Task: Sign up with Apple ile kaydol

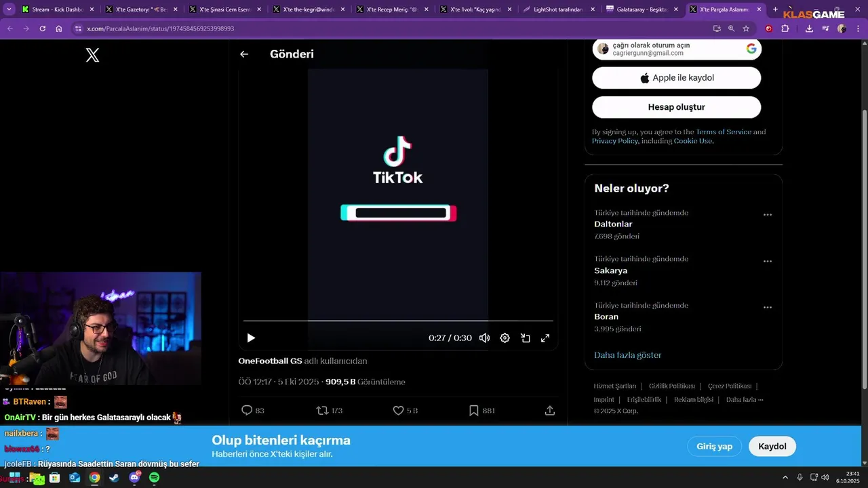Action: 677,78
